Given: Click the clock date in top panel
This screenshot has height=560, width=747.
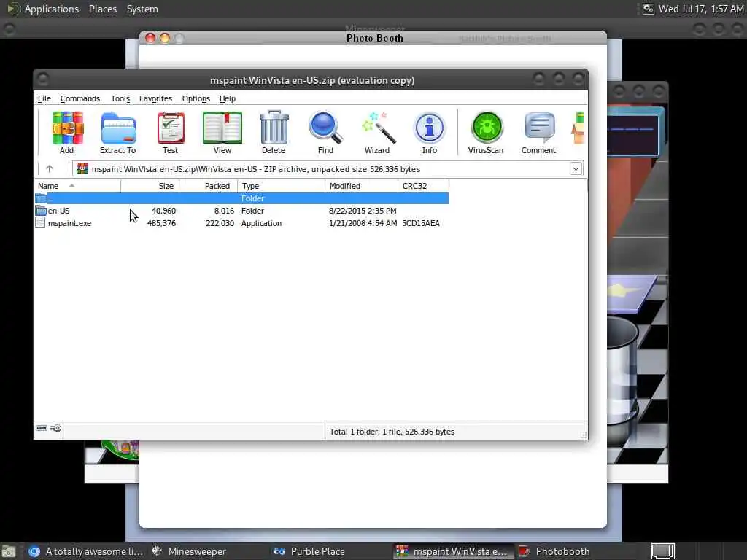Looking at the screenshot, I should (701, 9).
